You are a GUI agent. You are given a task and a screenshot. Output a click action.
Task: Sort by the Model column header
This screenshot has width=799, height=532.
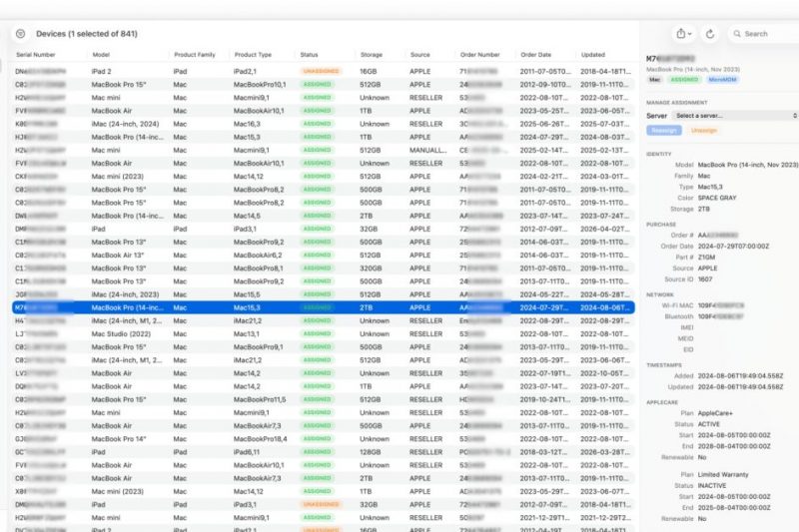point(101,55)
